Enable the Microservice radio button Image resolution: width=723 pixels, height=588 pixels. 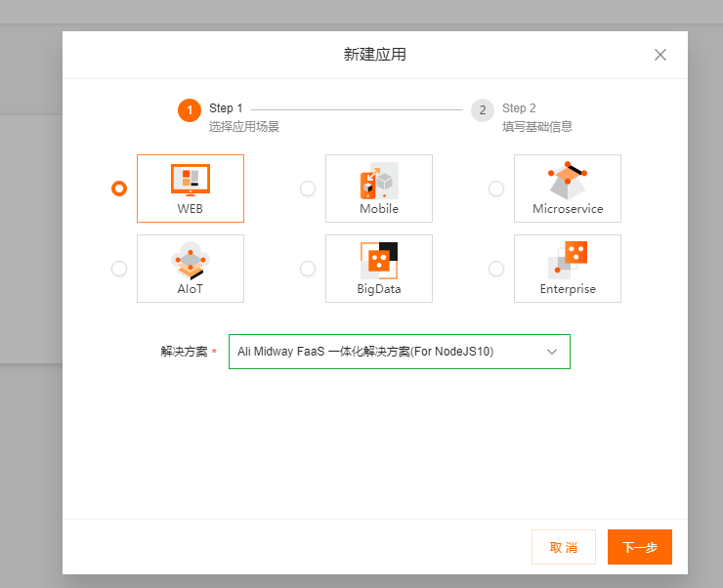(x=496, y=189)
